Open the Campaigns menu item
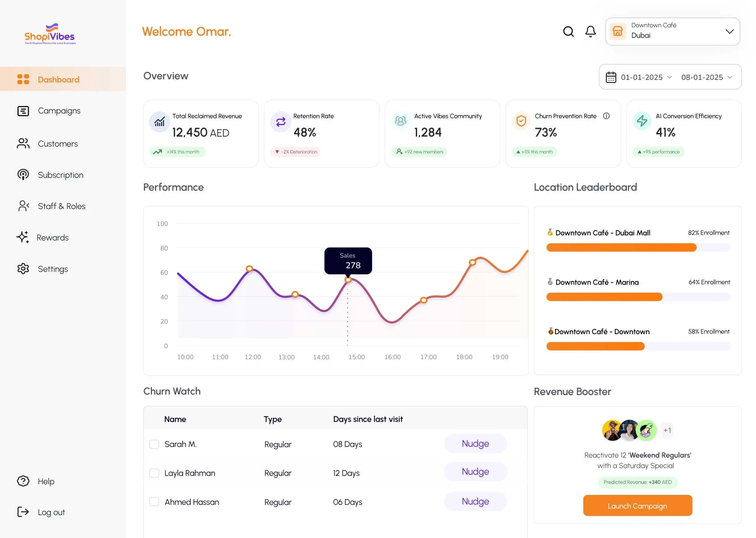Screen dimensions: 756x538 point(59,111)
